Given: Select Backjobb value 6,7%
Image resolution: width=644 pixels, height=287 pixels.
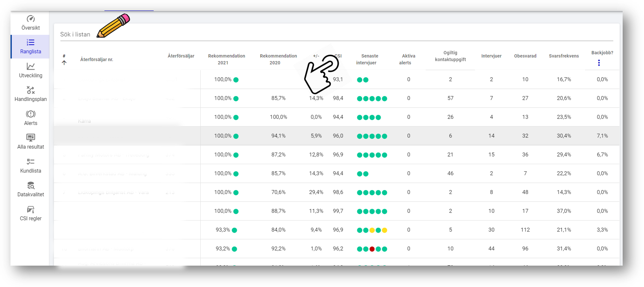Looking at the screenshot, I should point(602,155).
